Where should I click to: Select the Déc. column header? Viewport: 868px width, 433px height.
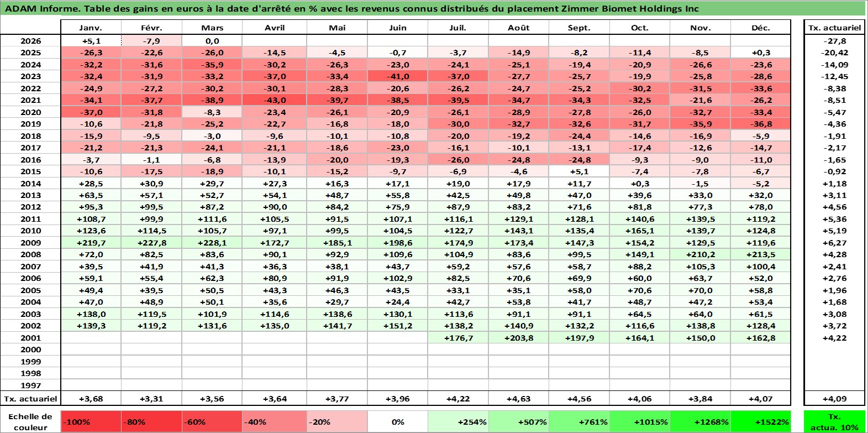[x=761, y=28]
